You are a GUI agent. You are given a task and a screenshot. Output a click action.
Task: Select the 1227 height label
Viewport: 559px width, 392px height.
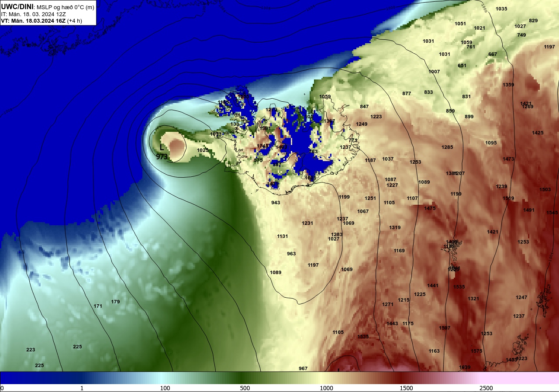click(x=392, y=185)
